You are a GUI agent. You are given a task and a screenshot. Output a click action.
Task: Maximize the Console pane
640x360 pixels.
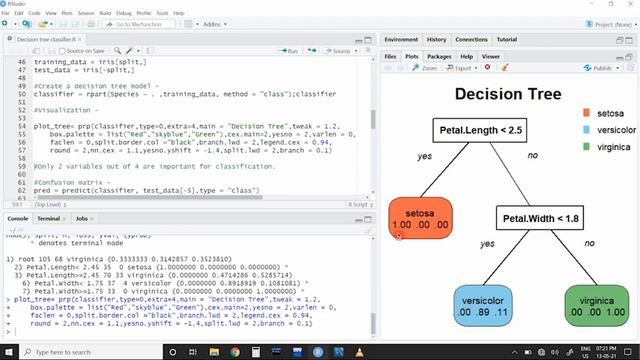click(x=368, y=220)
